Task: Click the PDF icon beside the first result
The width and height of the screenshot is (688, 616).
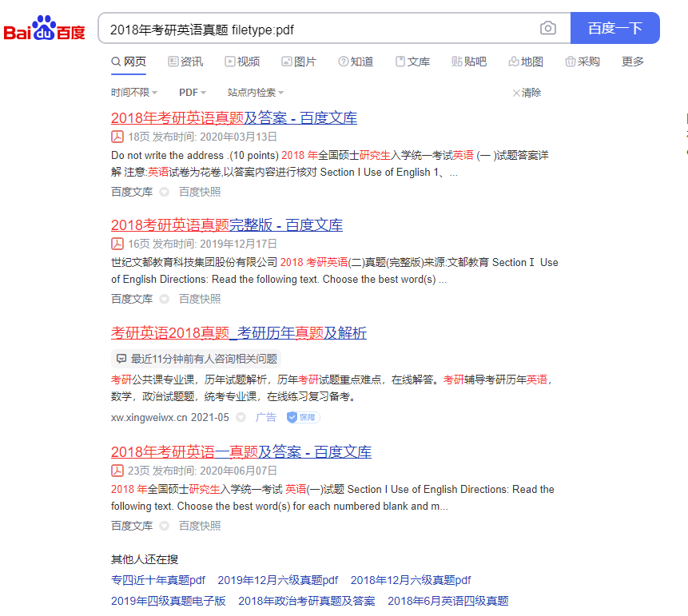Action: pyautogui.click(x=117, y=137)
